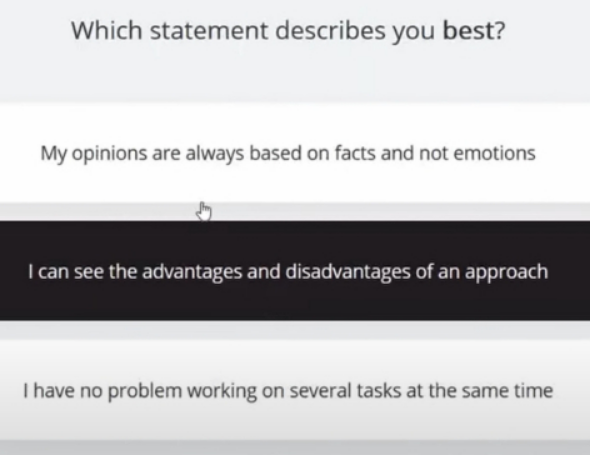Pick "I have no problem working on several tasks"

(295, 390)
